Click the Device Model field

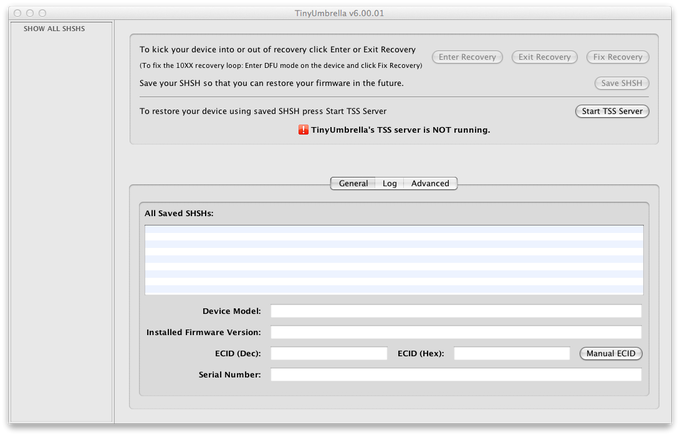coord(456,311)
